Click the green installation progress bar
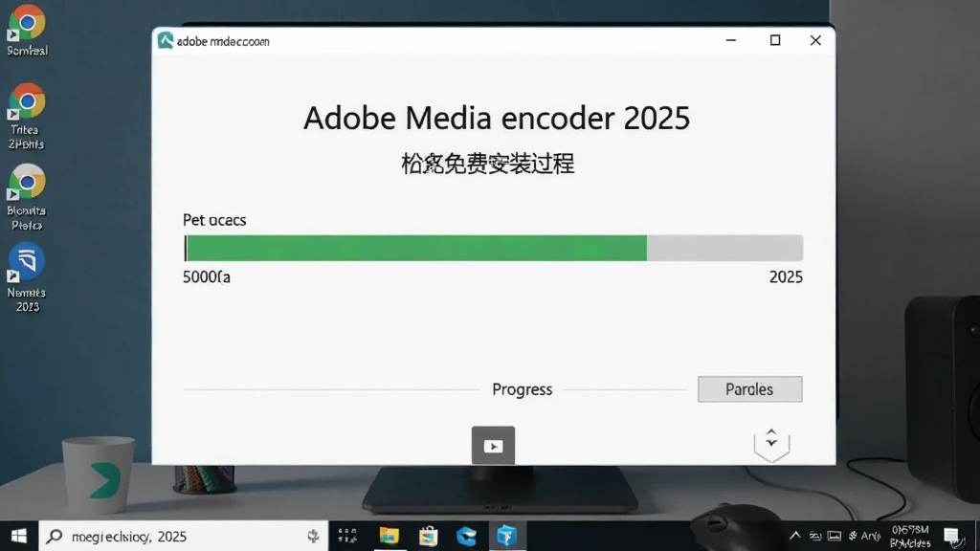 coord(415,248)
